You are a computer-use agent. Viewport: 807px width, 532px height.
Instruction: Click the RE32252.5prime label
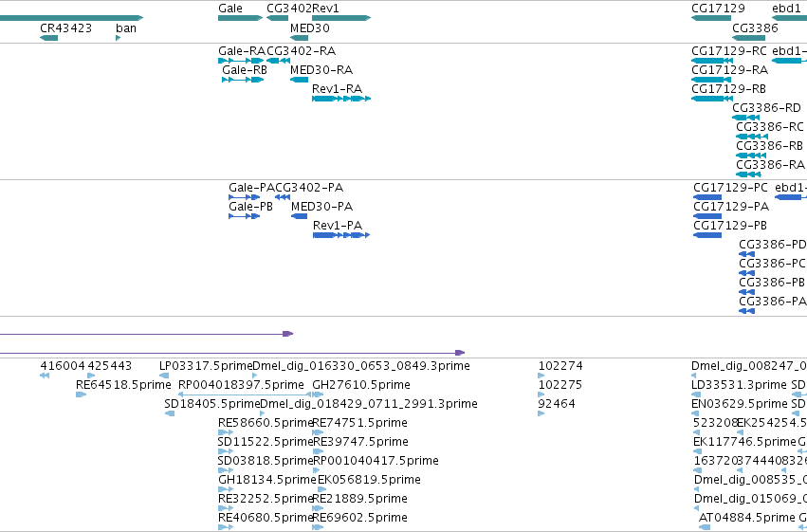[266, 500]
